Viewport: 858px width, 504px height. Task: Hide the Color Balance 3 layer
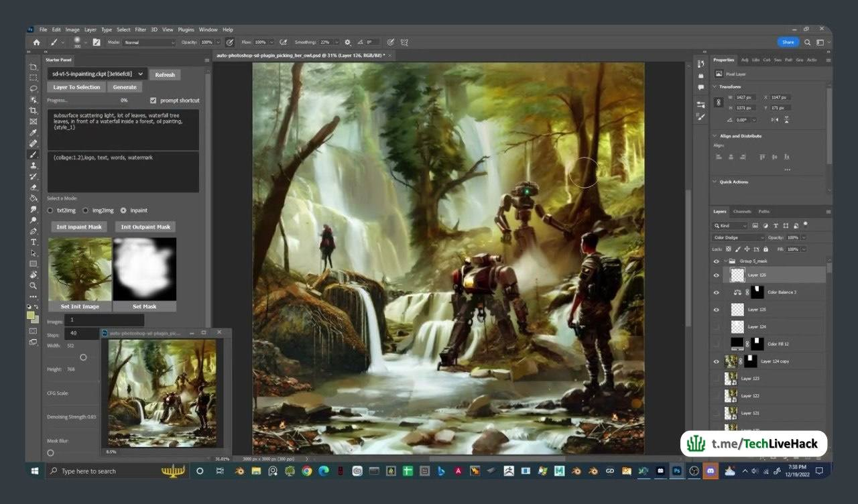coord(717,292)
